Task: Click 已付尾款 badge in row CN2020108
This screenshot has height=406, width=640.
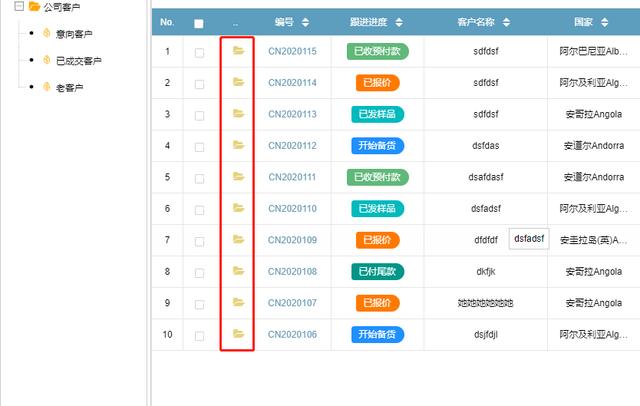Action: tap(378, 271)
